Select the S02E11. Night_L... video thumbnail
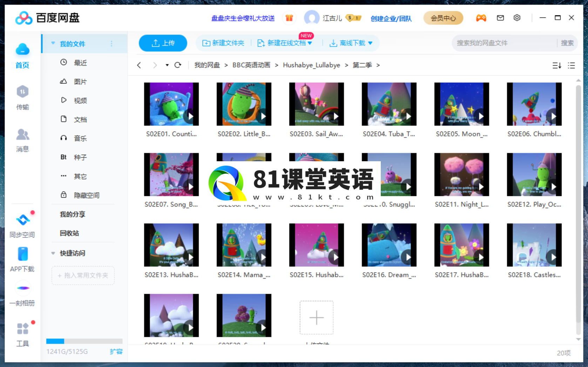588x367 pixels. click(x=461, y=175)
